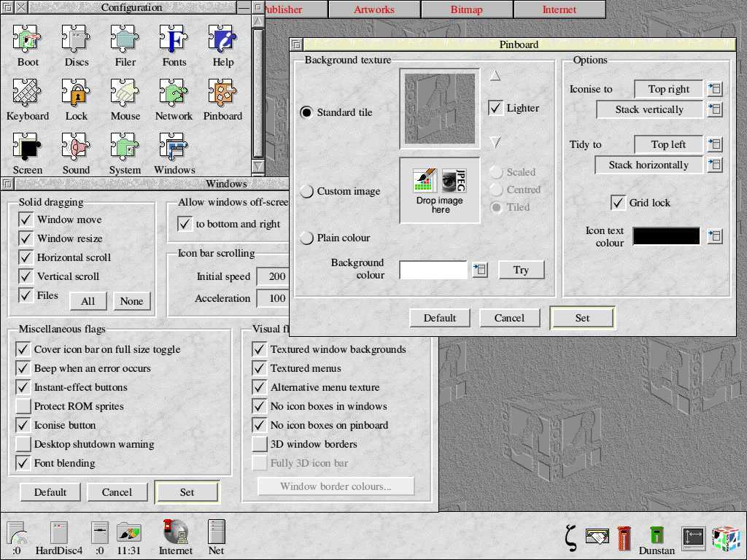Enable Desktop shutdown warning
Image resolution: width=747 pixels, height=560 pixels.
pos(23,444)
